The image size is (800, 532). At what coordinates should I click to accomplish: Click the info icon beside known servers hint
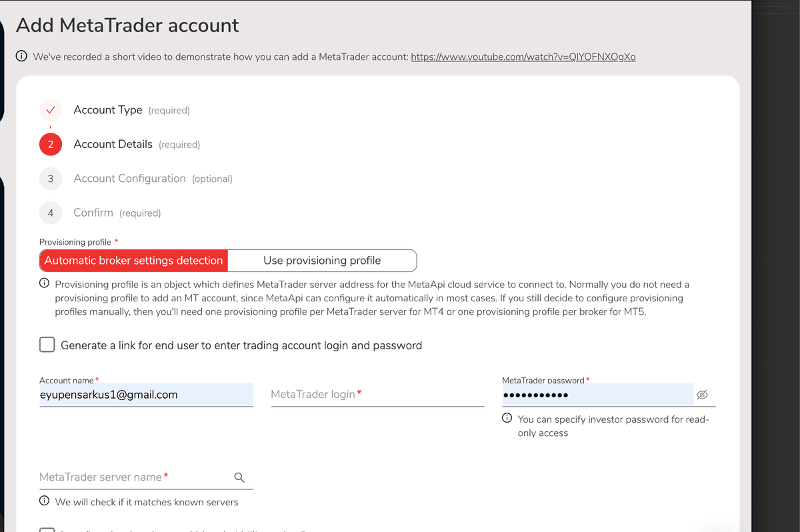click(45, 501)
